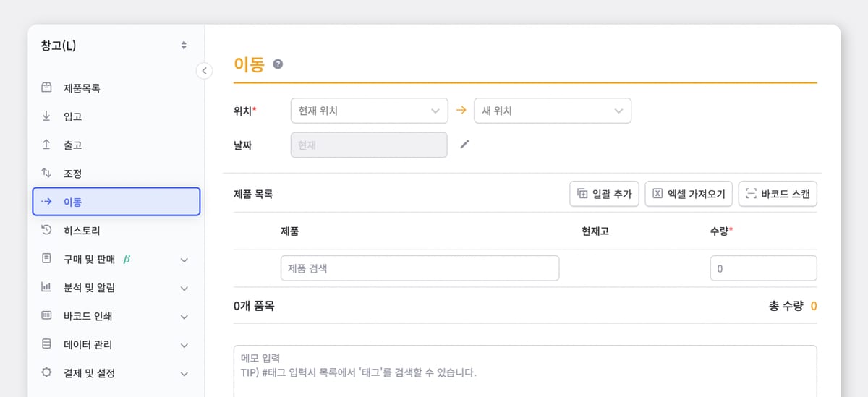Screen dimensions: 868x397
Task: Click the 조정 up-down arrows icon
Action: [46, 173]
